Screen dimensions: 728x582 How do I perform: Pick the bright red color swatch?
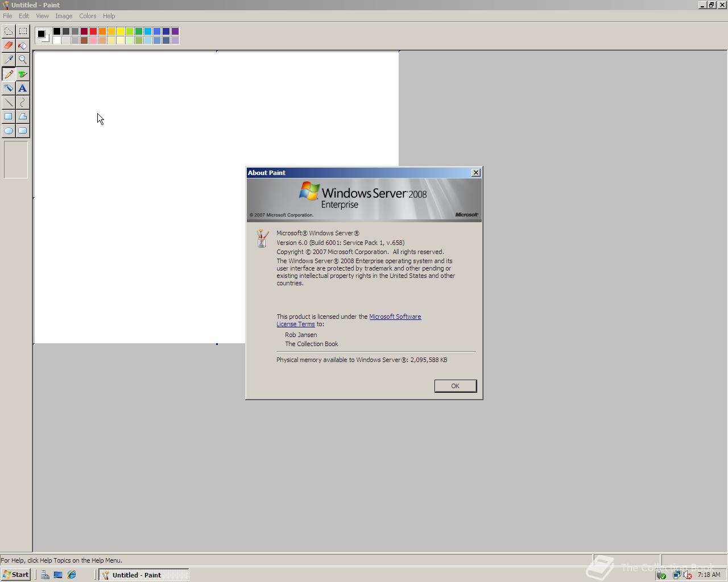point(93,31)
